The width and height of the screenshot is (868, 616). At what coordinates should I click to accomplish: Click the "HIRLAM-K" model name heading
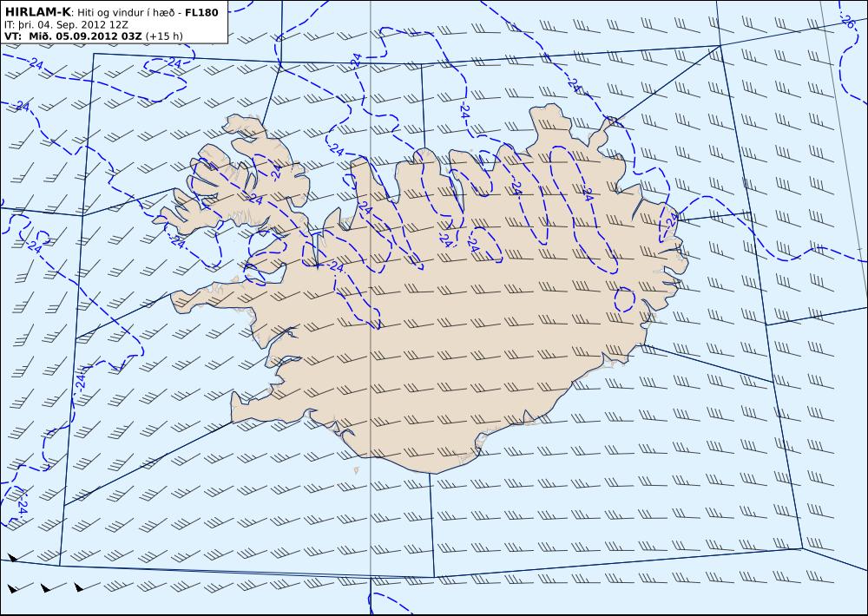(x=37, y=12)
